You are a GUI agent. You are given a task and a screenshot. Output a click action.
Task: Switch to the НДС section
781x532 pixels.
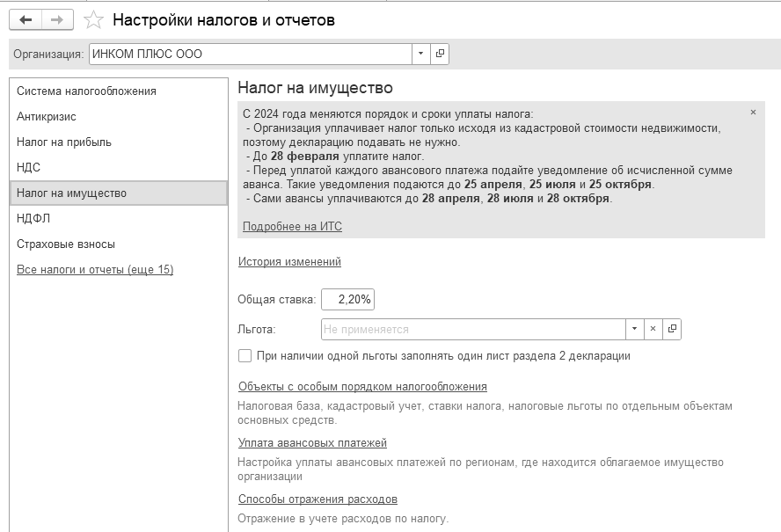click(28, 168)
